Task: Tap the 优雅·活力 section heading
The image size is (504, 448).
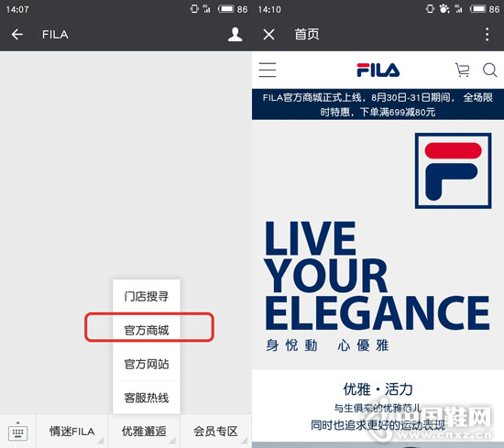Action: point(378,389)
